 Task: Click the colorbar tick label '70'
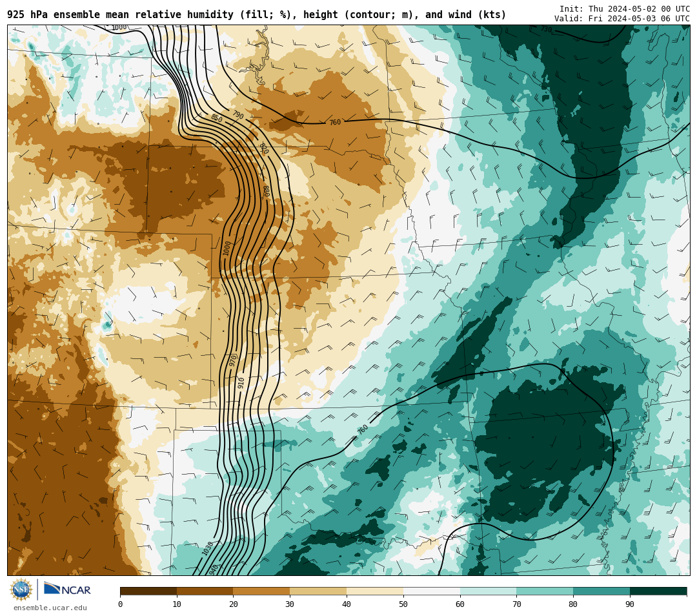click(x=516, y=604)
